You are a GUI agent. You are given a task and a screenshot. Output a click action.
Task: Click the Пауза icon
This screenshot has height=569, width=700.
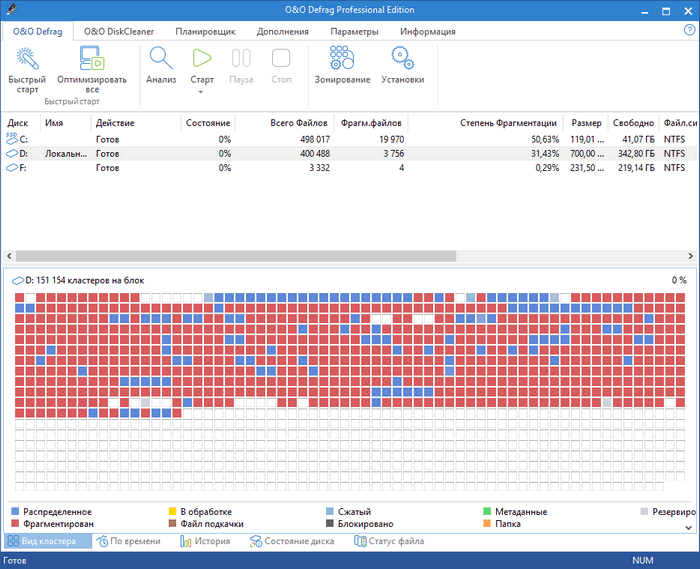pyautogui.click(x=241, y=58)
